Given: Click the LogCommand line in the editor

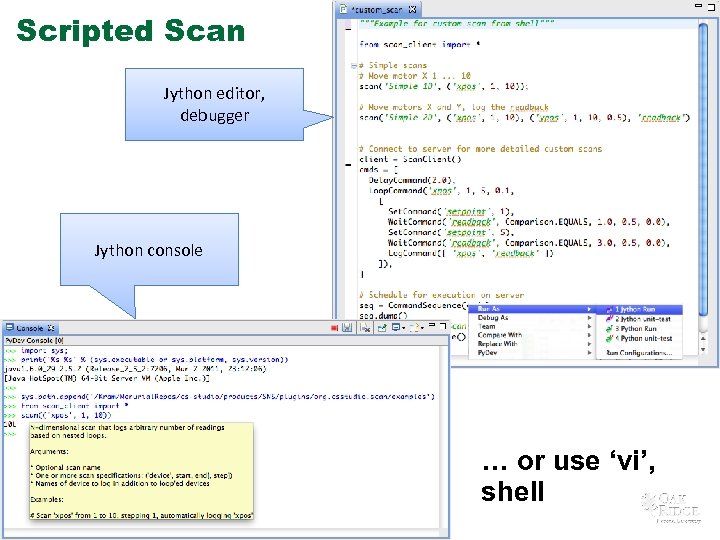Looking at the screenshot, I should tap(471, 253).
